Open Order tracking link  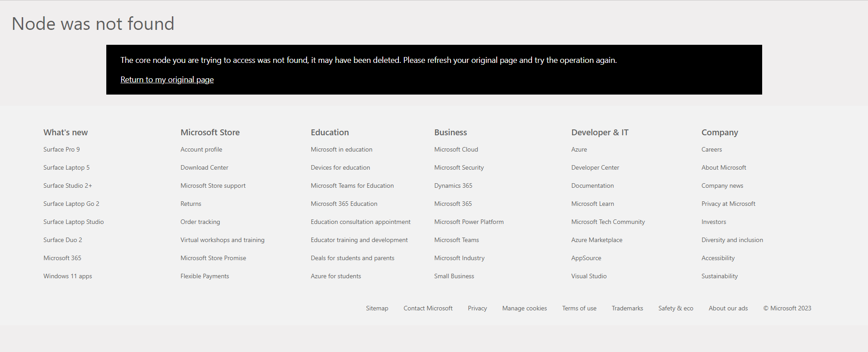[200, 222]
